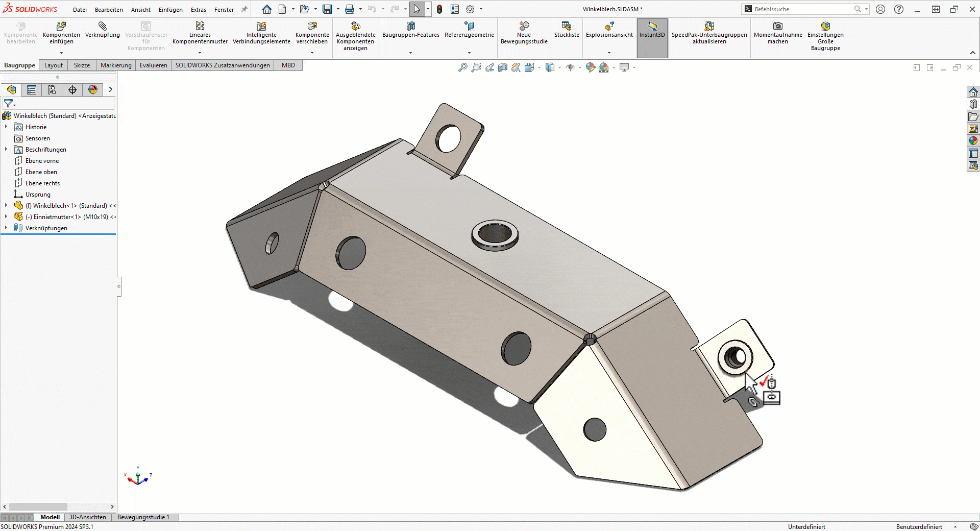Viewport: 980px width, 531px height.
Task: Pin the menu bar with pushpin
Action: point(244,9)
